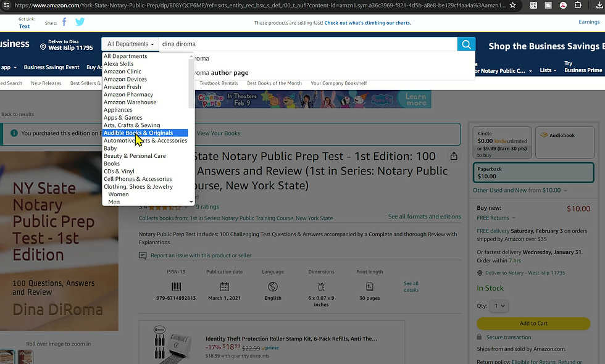This screenshot has height=364, width=605.
Task: Click Business Savings Event nav link
Action: click(x=51, y=67)
